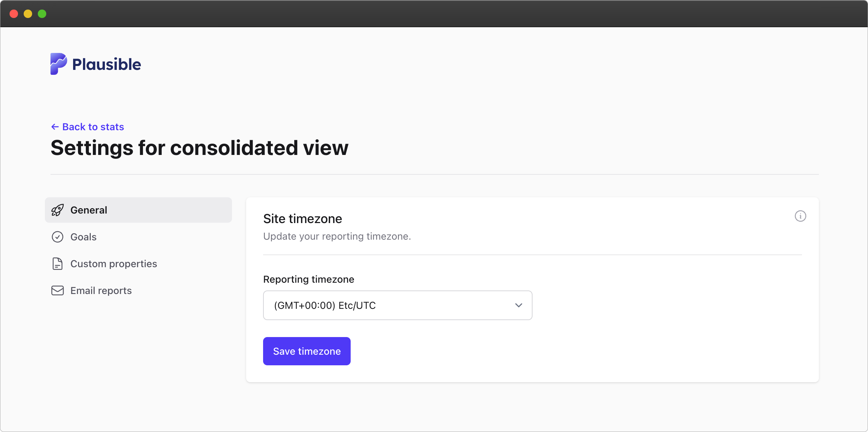
Task: Select the General settings tab
Action: [89, 210]
